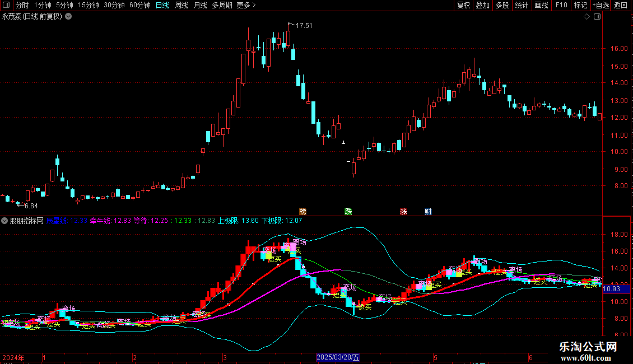
Task: Click the 榜 event marker icon
Action: (302, 212)
